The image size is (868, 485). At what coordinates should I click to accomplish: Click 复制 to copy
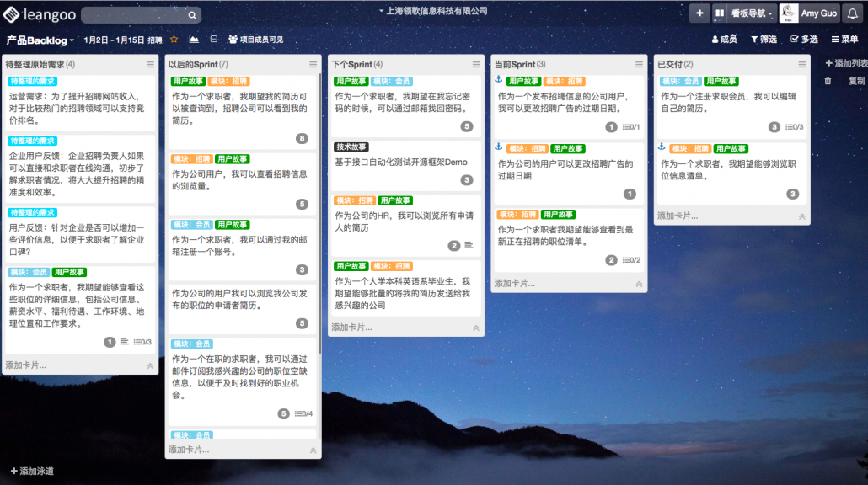(x=858, y=80)
